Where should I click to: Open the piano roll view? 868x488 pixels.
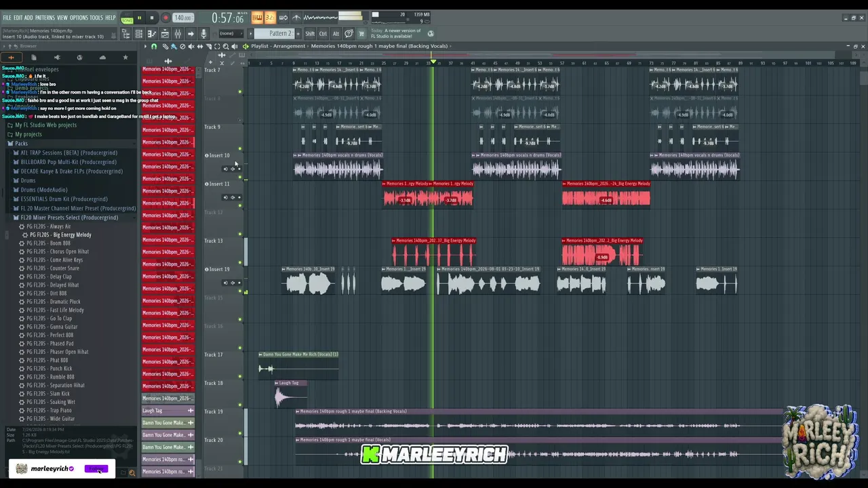[x=152, y=34]
